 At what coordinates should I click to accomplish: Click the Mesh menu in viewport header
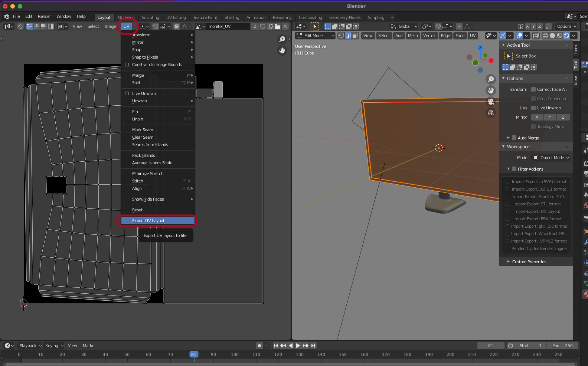coord(413,36)
